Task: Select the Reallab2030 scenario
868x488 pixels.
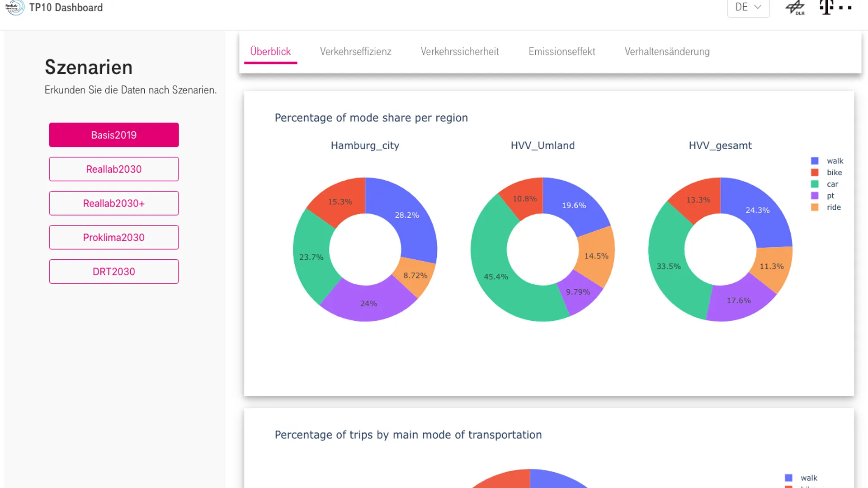Action: [x=114, y=169]
